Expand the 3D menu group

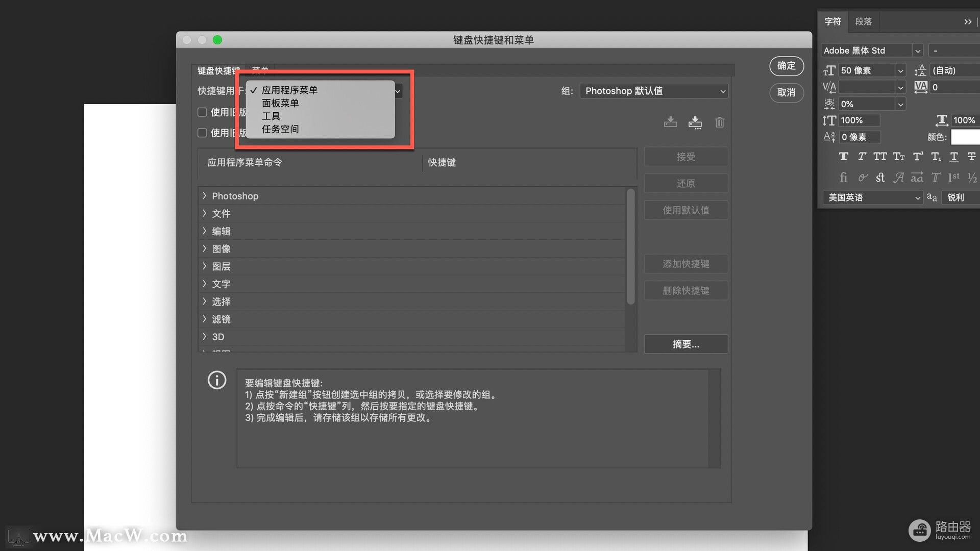click(204, 337)
